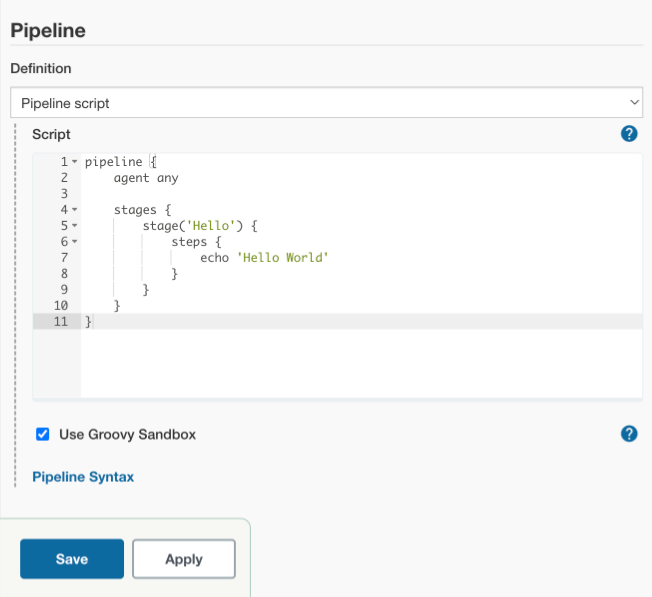
Task: Collapse the pipeline block on line 1
Action: (x=74, y=162)
